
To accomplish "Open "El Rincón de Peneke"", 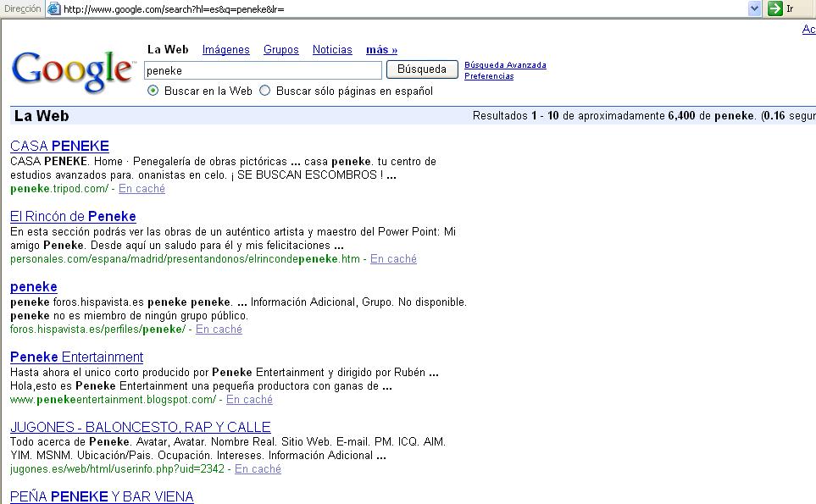I will (72, 216).
